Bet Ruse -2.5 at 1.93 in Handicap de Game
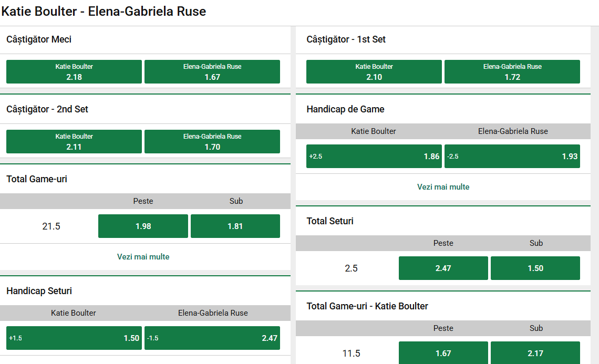 click(512, 156)
